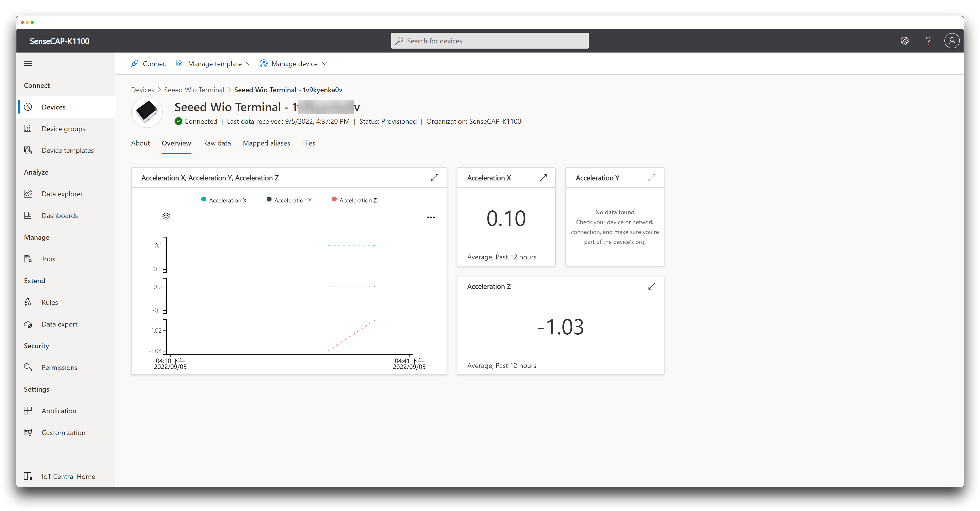980x511 pixels.
Task: Open Jobs in the sidebar
Action: [x=66, y=258]
